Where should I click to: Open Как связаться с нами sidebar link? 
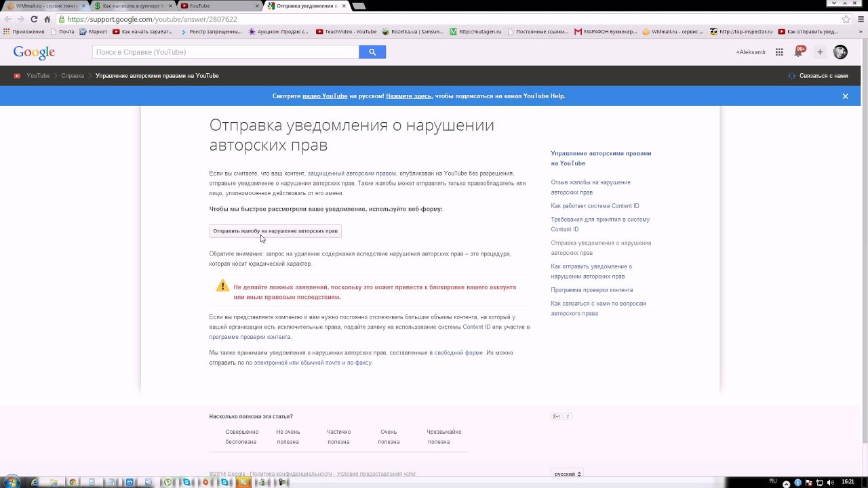point(598,309)
